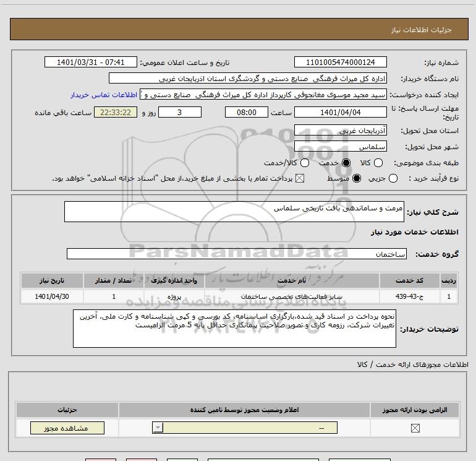Screen dimensions: 476x461
Task: Click the نام دستگاه خریدار field
Action: 248,78
